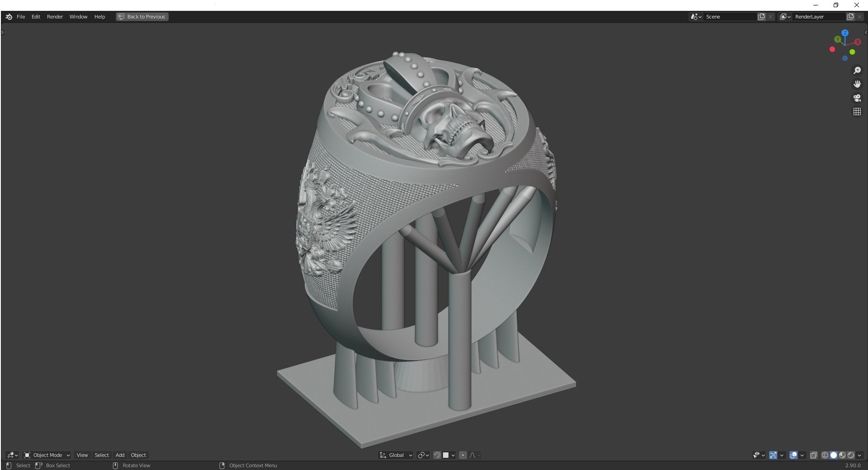Open proportional editing falloff dropdown
868x470 pixels.
[475, 455]
